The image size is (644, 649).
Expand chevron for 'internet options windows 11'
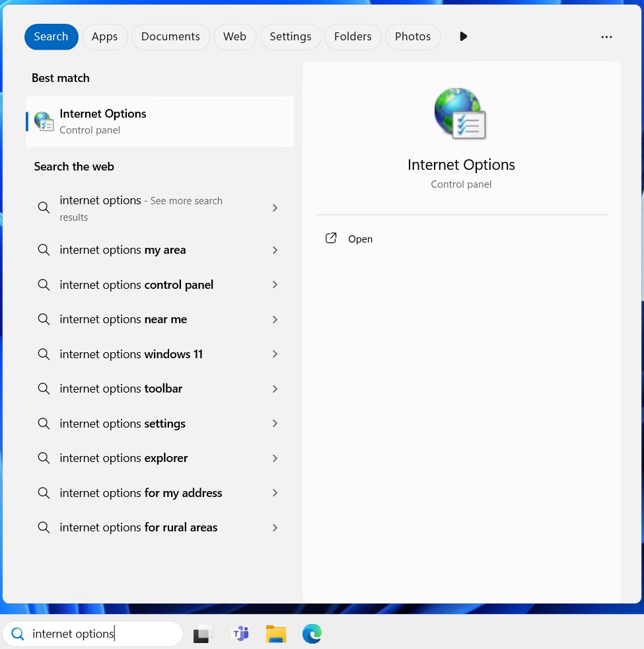[x=275, y=354]
